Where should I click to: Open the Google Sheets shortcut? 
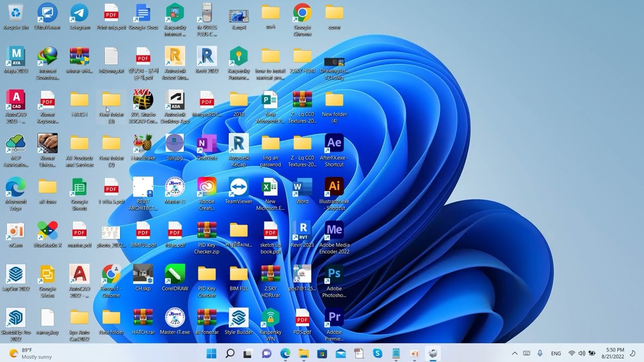(x=79, y=195)
